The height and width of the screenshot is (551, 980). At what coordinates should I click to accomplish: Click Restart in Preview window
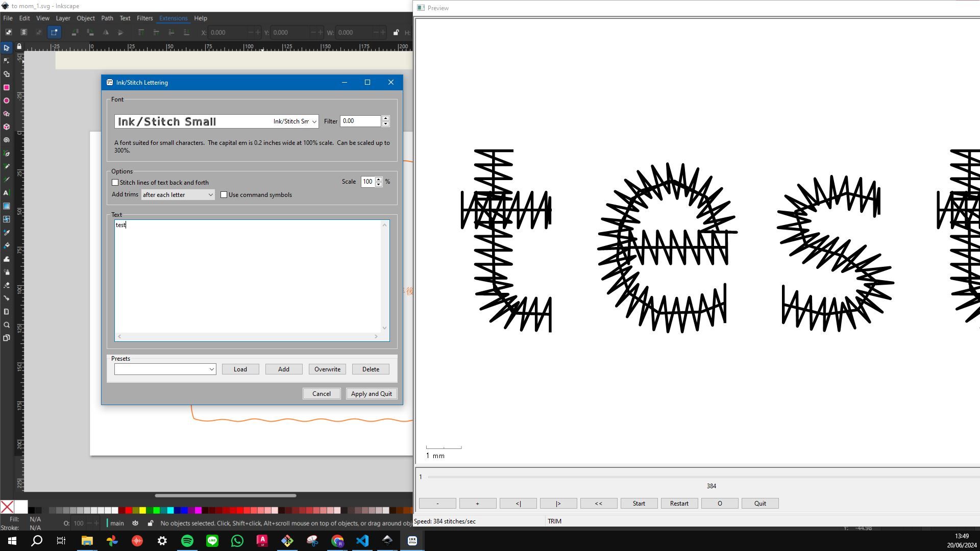coord(679,504)
